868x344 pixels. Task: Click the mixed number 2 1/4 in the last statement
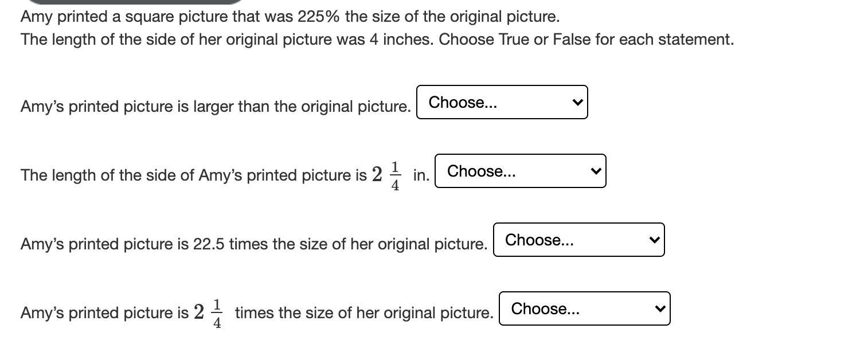pos(208,313)
